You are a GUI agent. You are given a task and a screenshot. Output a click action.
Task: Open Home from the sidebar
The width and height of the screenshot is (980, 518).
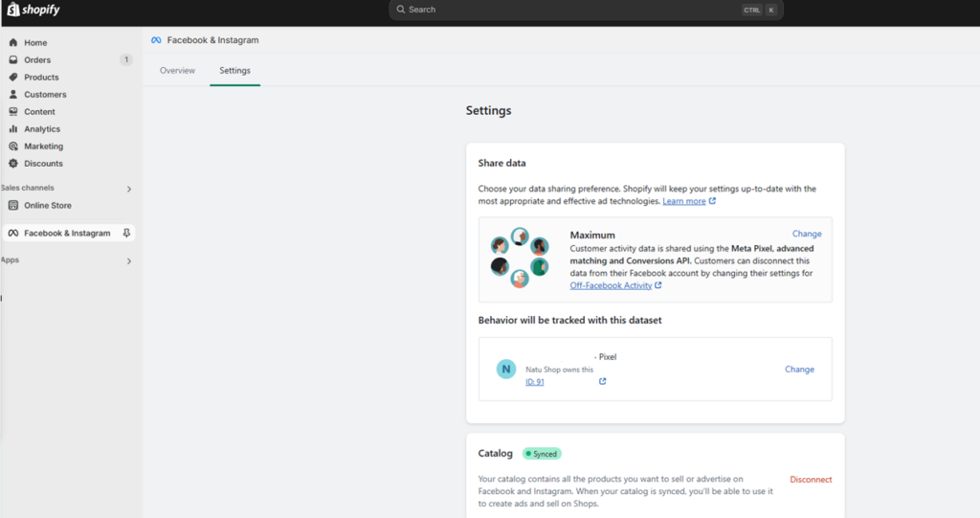35,43
